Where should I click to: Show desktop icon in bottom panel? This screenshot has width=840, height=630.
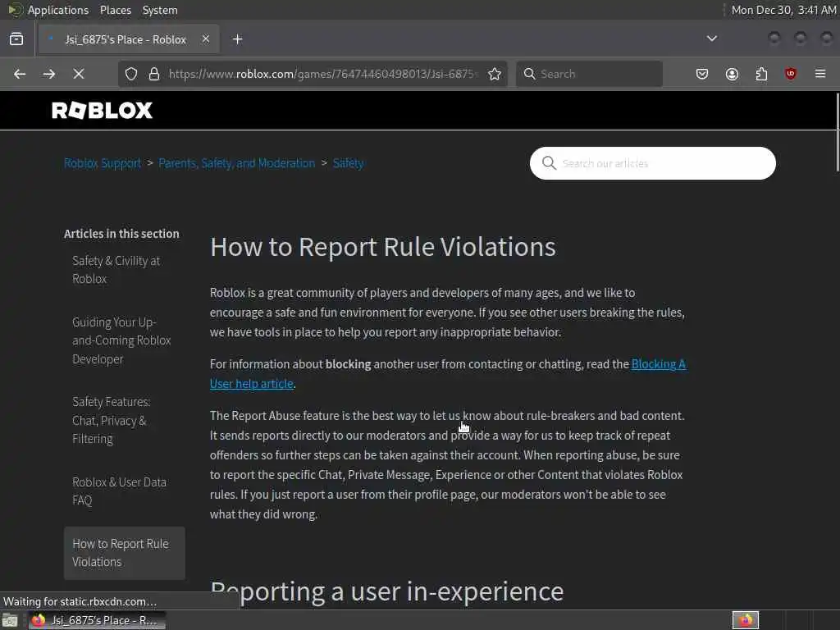[10, 621]
